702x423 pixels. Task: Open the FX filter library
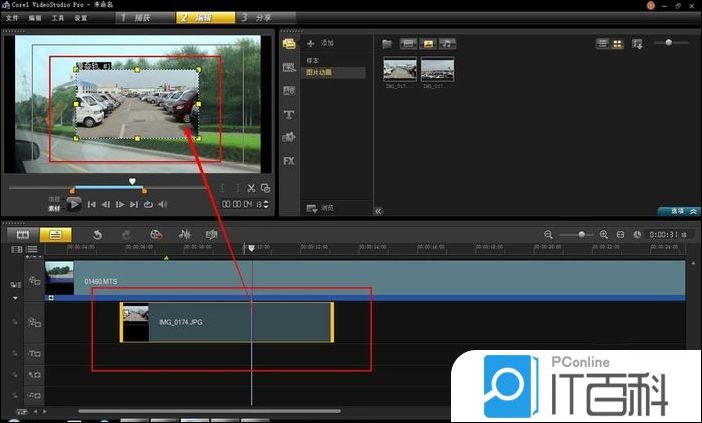pyautogui.click(x=289, y=160)
